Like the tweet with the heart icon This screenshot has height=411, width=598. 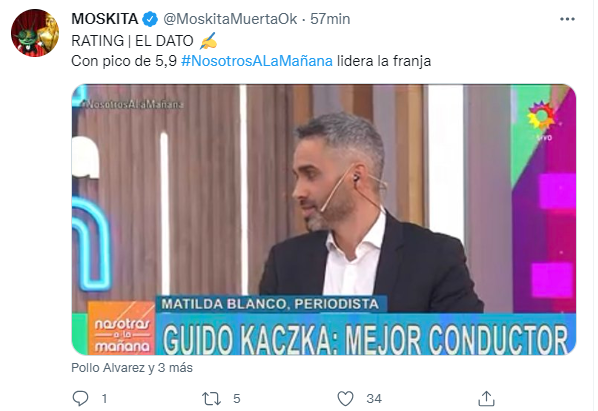click(346, 399)
